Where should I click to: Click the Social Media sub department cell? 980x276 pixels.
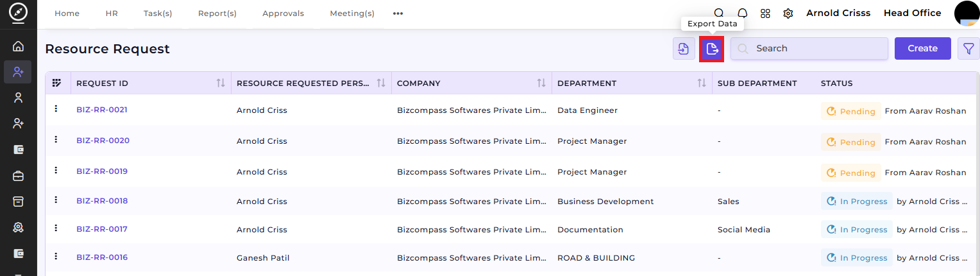(744, 230)
